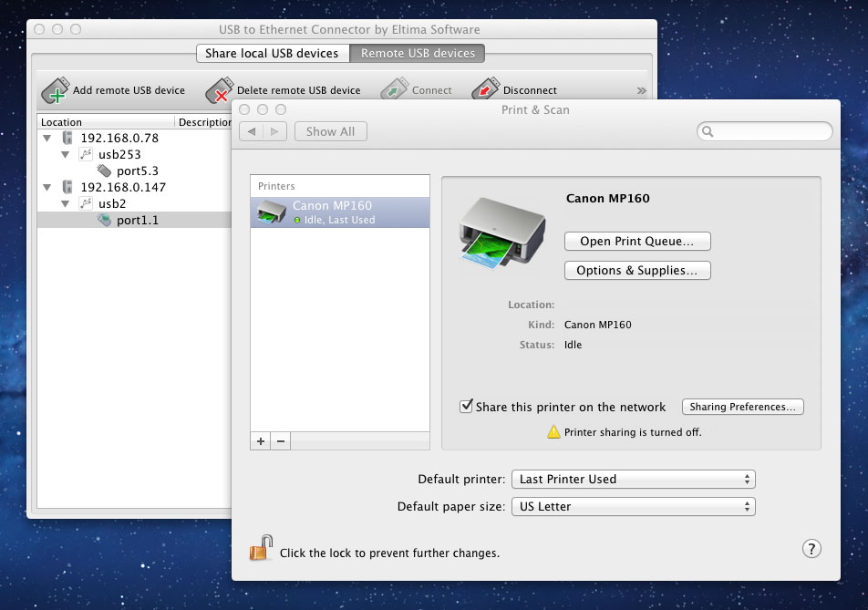
Task: Click the magnifying glass search icon
Action: pos(708,131)
